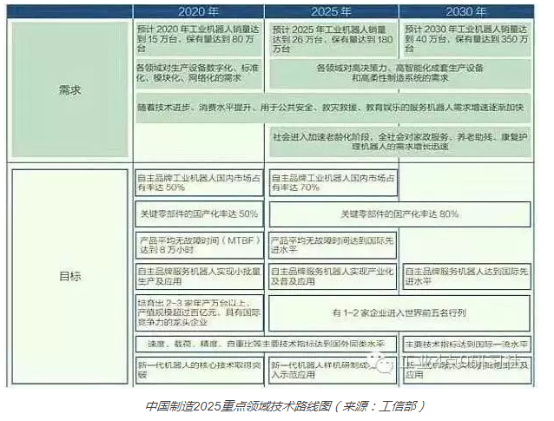Image resolution: width=554 pixels, height=421 pixels.
Task: Click the 关键零部件国产化率达50% box
Action: 199,214
